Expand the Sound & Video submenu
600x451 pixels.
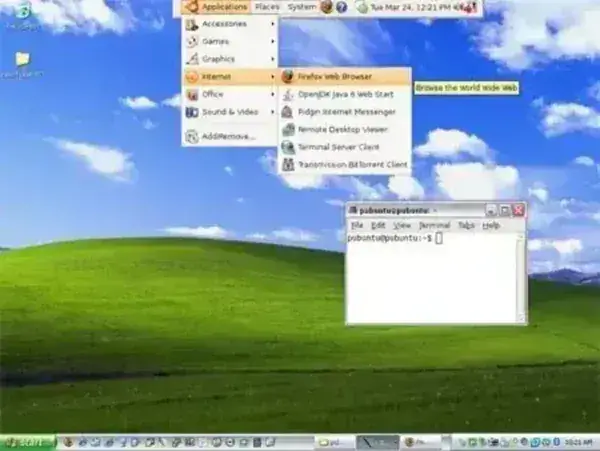pos(230,112)
